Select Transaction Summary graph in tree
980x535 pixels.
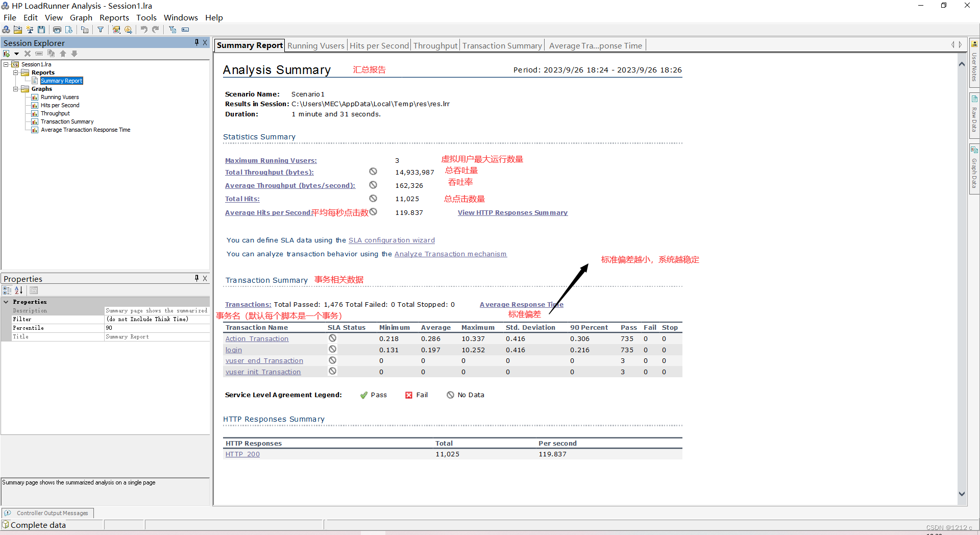[67, 121]
